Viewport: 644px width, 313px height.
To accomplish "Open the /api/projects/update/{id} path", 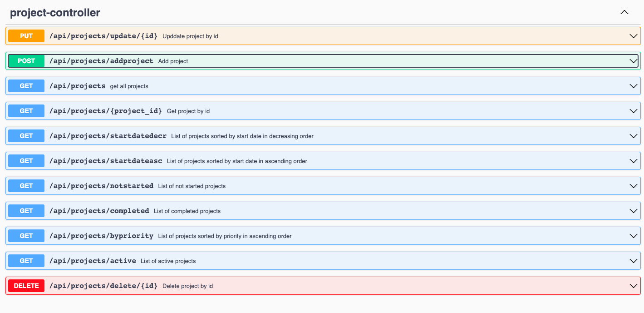I will tap(103, 36).
